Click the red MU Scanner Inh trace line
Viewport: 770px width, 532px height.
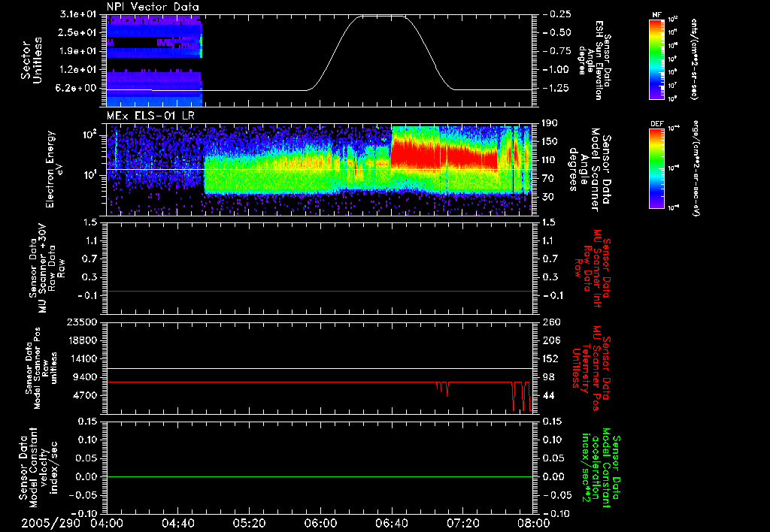pos(319,292)
